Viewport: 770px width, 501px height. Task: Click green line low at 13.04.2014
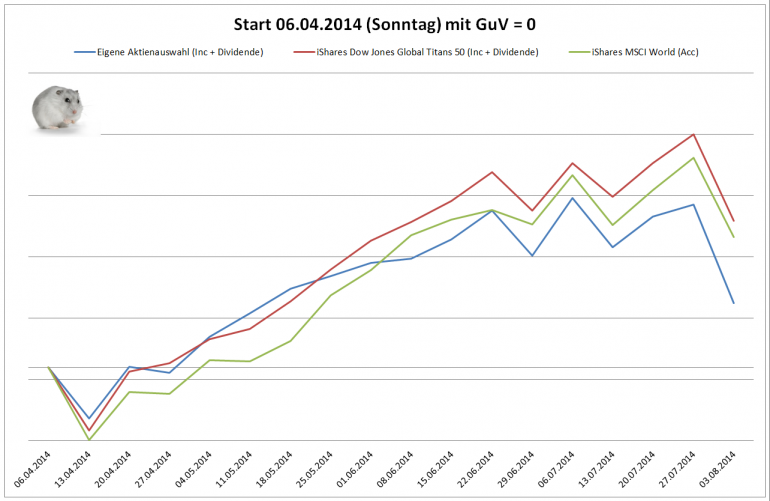pyautogui.click(x=89, y=439)
